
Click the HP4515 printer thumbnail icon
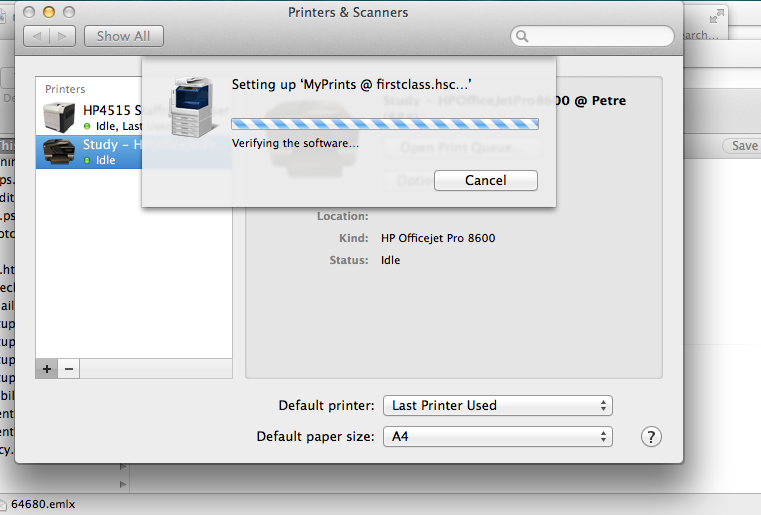[59, 117]
